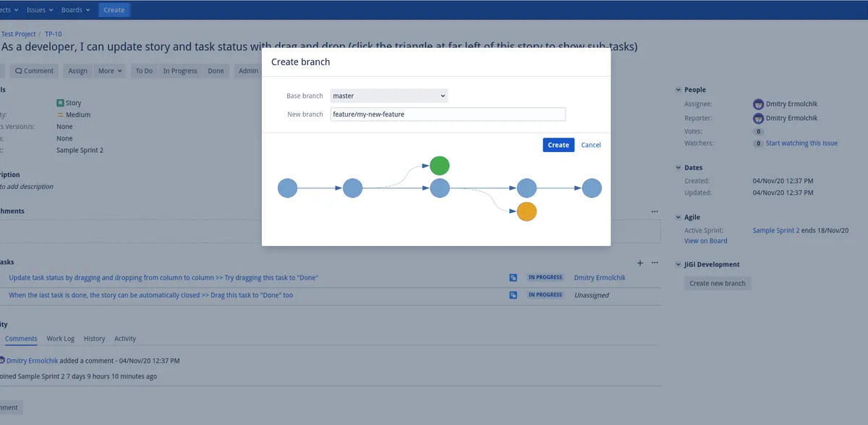This screenshot has height=425, width=868.
Task: Cancel the Create branch dialog
Action: point(591,145)
